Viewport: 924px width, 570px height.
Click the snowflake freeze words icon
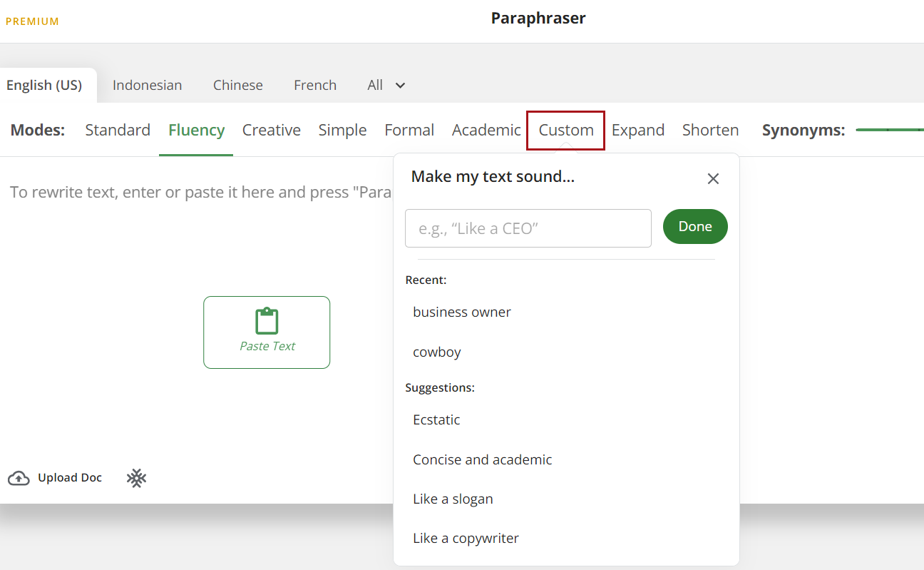136,478
